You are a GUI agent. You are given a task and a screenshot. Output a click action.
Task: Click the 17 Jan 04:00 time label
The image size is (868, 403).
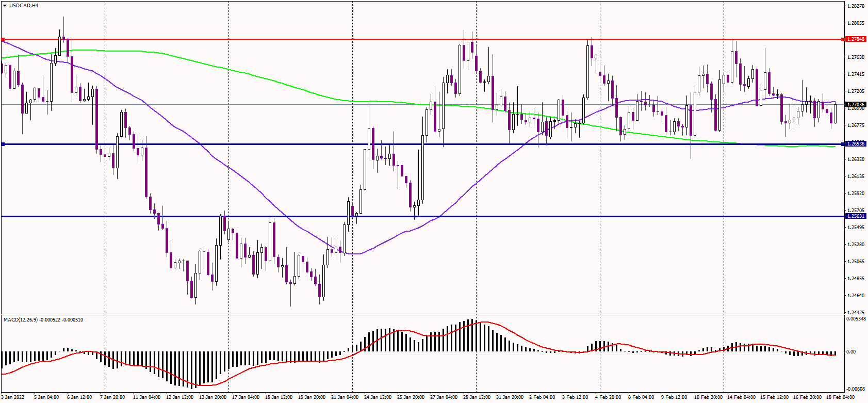click(x=245, y=397)
